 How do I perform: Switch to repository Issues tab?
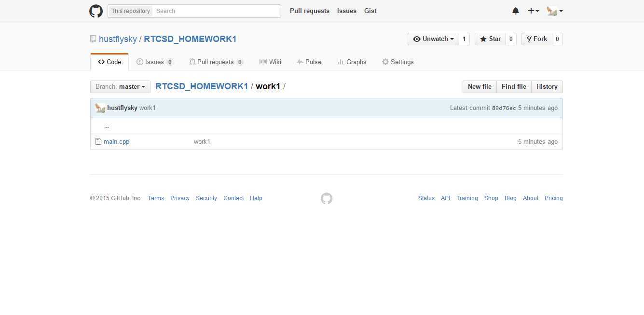click(155, 62)
